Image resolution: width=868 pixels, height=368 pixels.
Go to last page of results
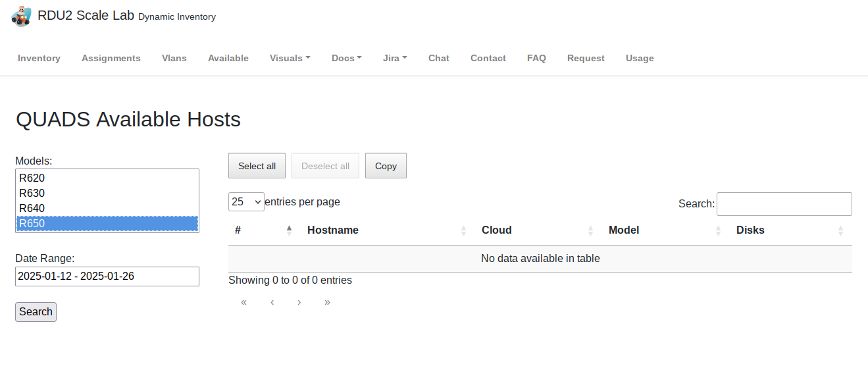point(327,302)
